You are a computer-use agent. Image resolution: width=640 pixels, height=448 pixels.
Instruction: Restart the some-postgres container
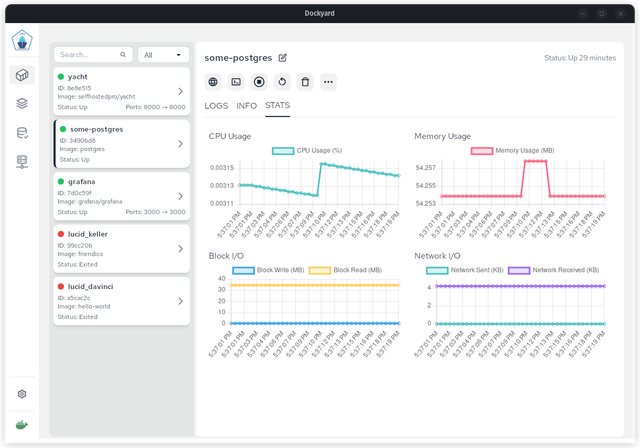click(x=282, y=82)
